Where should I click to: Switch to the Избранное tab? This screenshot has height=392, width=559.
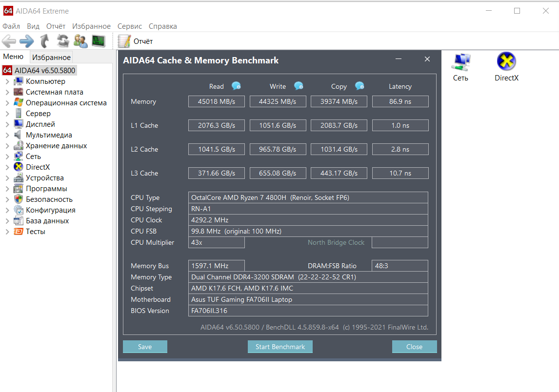[x=51, y=57]
